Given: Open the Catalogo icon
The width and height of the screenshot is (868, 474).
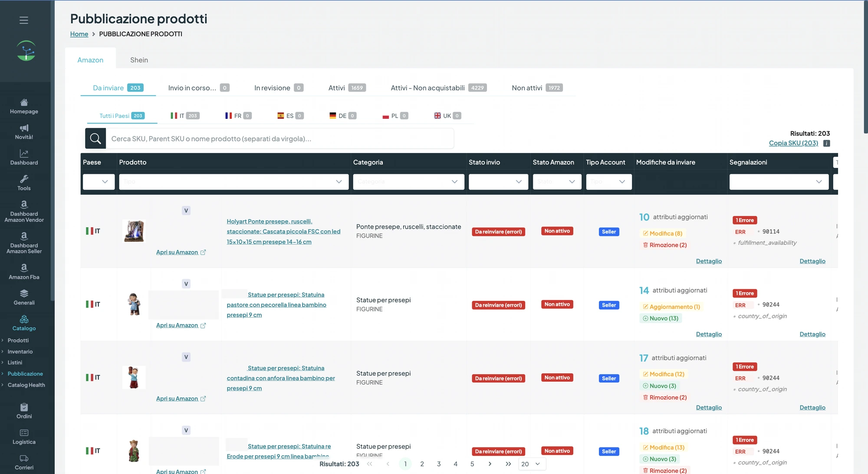Looking at the screenshot, I should pos(24,319).
